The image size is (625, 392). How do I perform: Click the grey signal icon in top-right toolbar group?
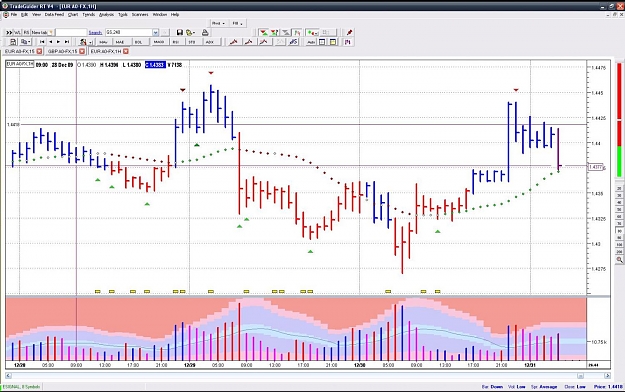(x=286, y=32)
